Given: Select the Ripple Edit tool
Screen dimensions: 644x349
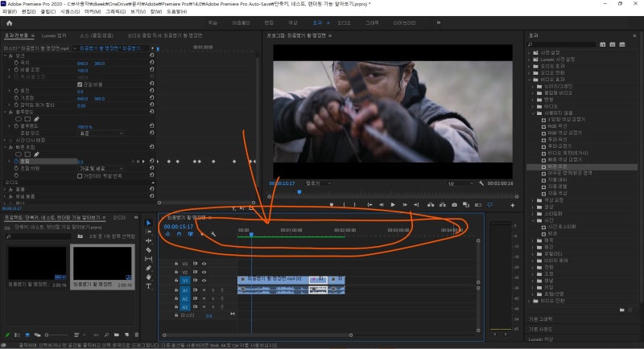Looking at the screenshot, I should click(x=149, y=240).
